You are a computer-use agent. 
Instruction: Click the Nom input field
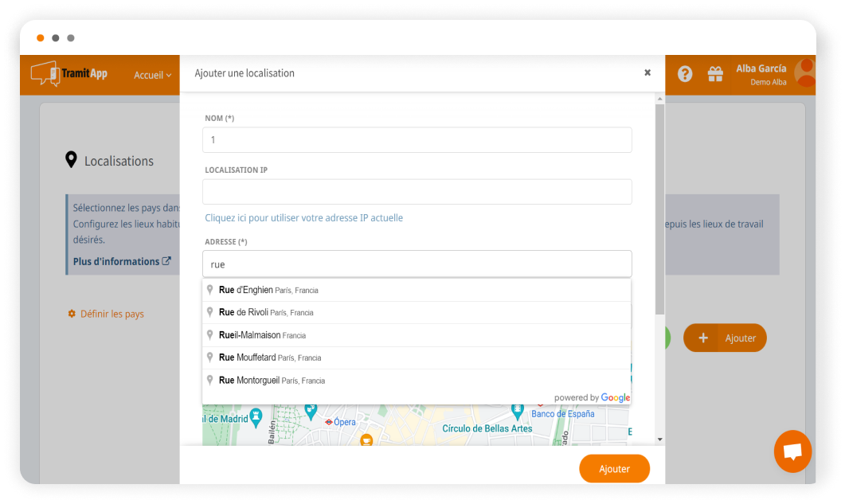coord(417,140)
